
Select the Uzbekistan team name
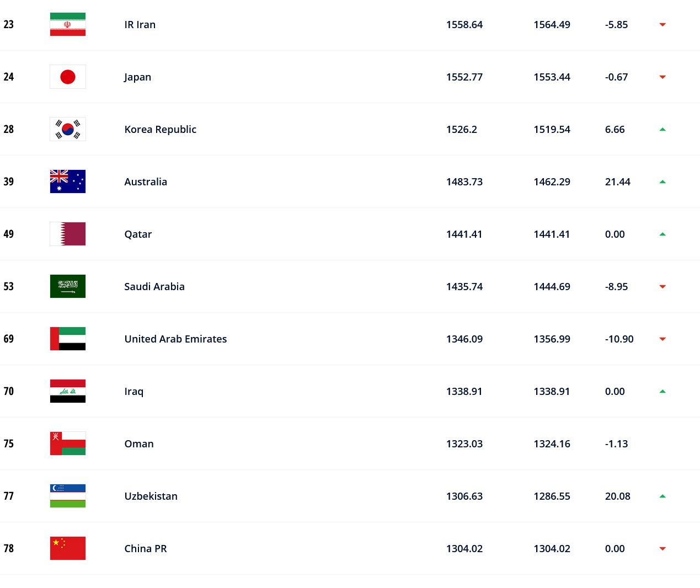[151, 496]
